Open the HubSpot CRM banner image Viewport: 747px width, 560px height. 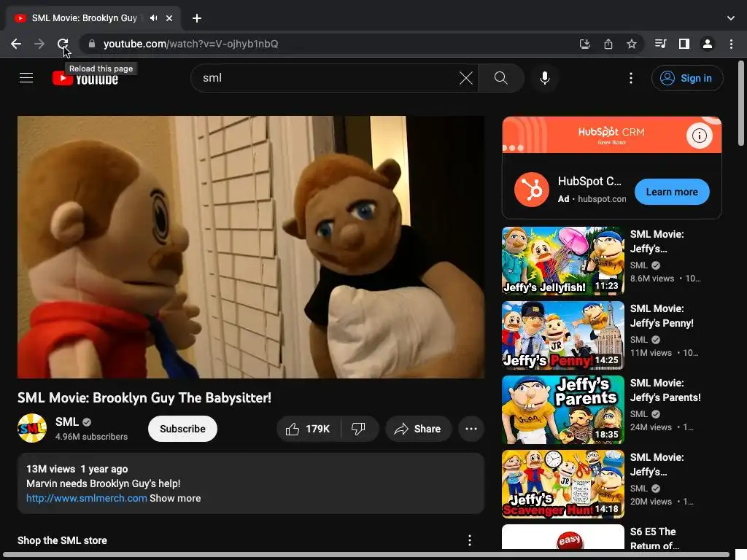tap(612, 135)
